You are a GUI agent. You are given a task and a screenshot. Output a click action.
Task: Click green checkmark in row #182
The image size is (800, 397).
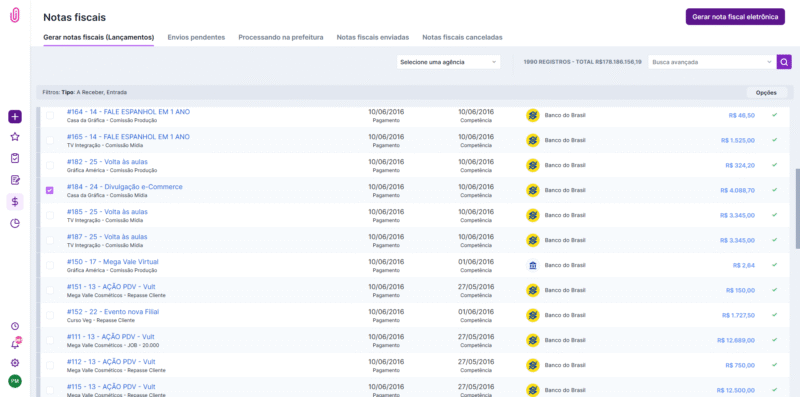[x=774, y=165]
